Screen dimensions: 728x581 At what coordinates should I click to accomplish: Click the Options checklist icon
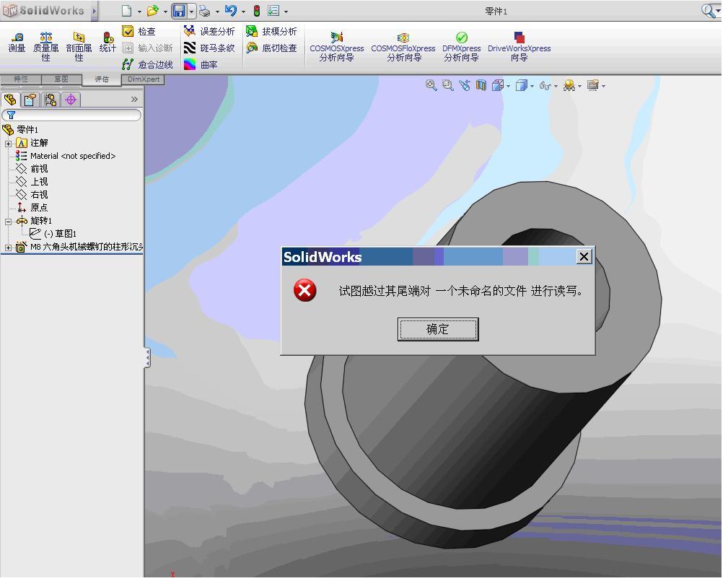coord(273,11)
